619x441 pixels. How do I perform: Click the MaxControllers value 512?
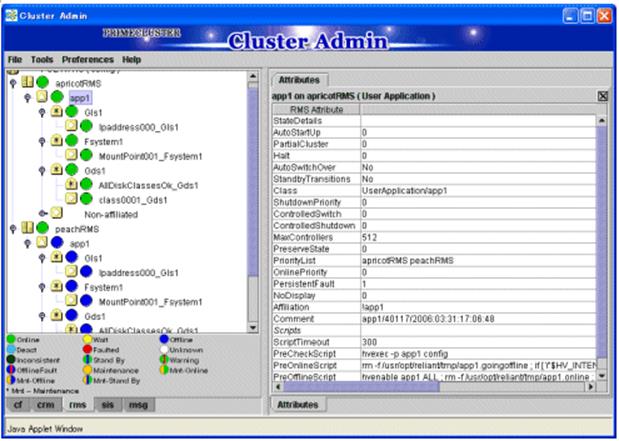click(x=370, y=237)
